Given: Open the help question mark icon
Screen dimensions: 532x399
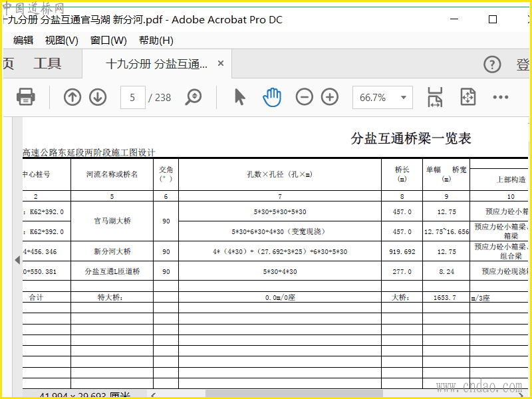Looking at the screenshot, I should pyautogui.click(x=492, y=64).
